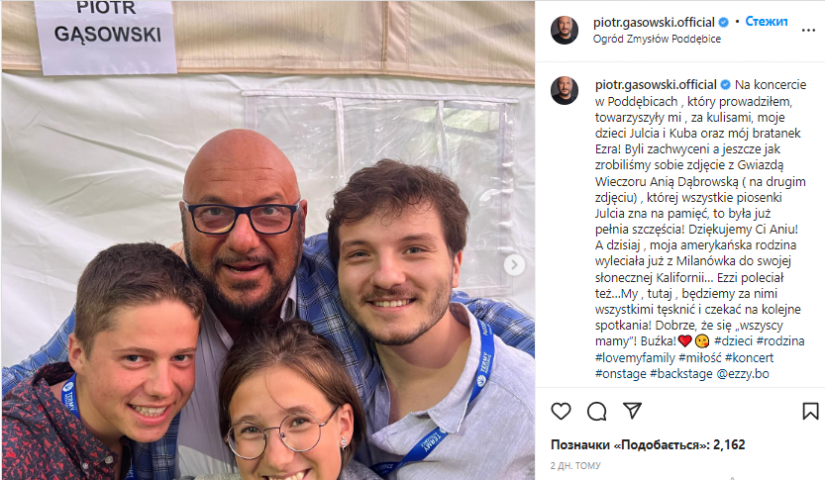Save the post with the bookmark icon
Screen dimensions: 825x480
coord(810,411)
